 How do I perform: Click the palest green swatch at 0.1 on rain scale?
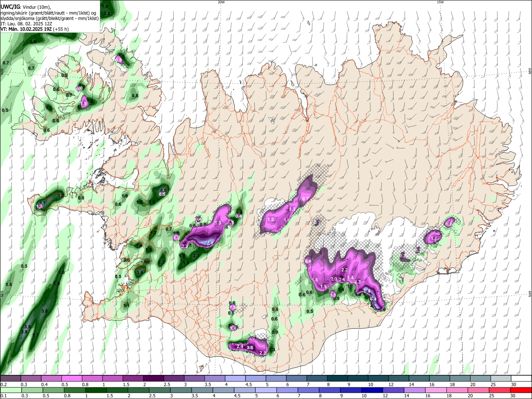tap(10, 390)
